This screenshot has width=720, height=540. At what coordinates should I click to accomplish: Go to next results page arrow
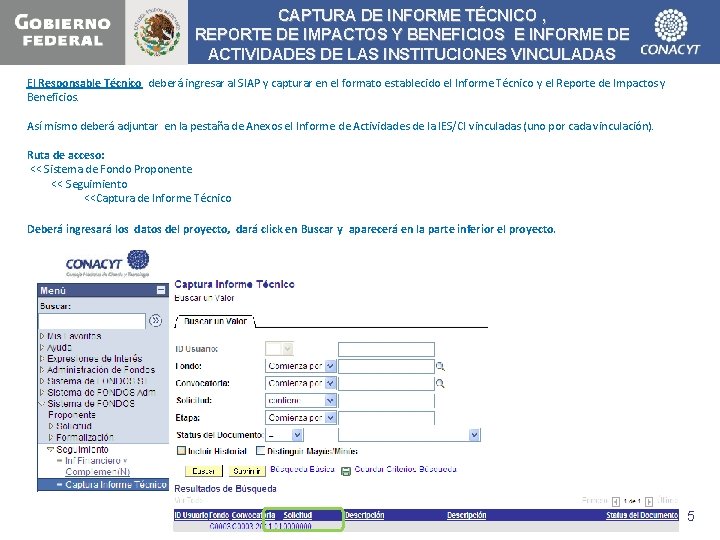point(649,501)
